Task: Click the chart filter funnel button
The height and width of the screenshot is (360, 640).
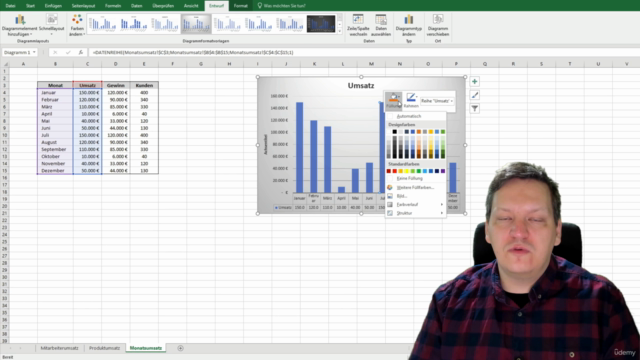Action: click(x=474, y=109)
